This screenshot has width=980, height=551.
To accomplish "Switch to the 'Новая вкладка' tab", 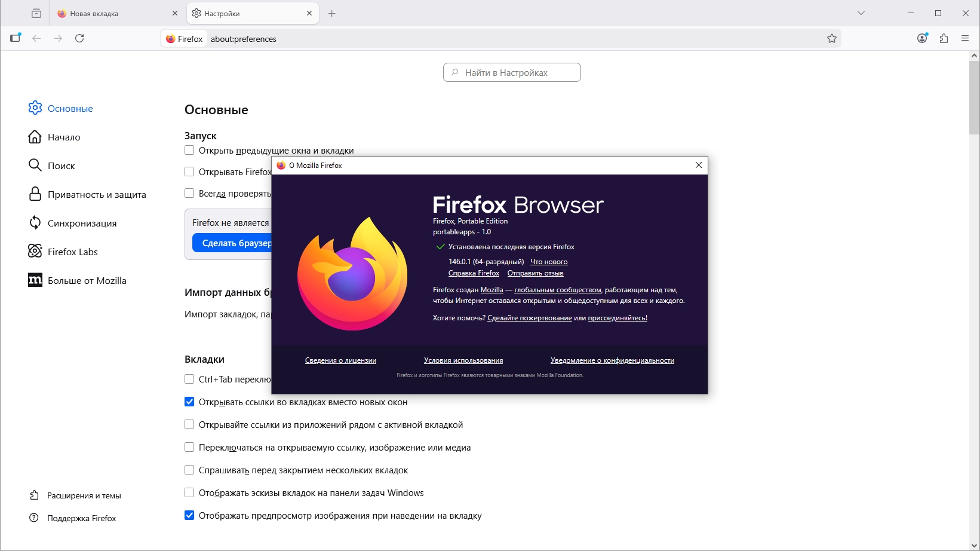I will point(113,13).
